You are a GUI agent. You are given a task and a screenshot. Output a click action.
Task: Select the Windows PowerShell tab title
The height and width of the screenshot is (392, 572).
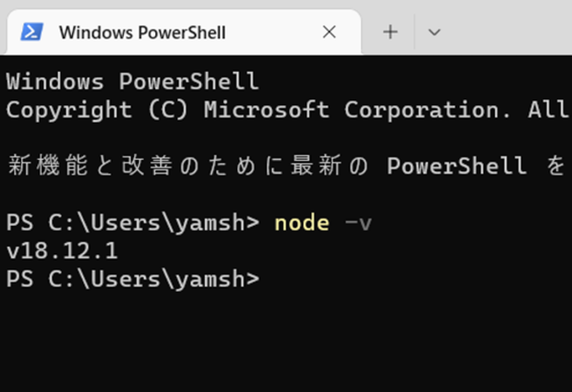point(142,32)
